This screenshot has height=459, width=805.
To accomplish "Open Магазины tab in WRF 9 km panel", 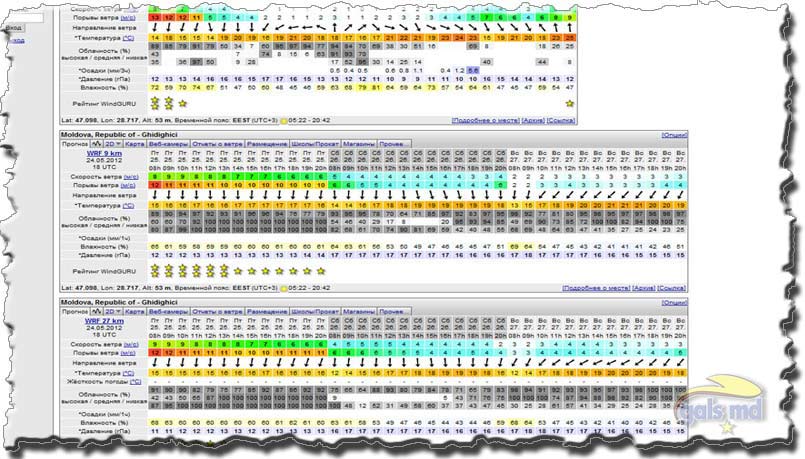I will (x=358, y=144).
